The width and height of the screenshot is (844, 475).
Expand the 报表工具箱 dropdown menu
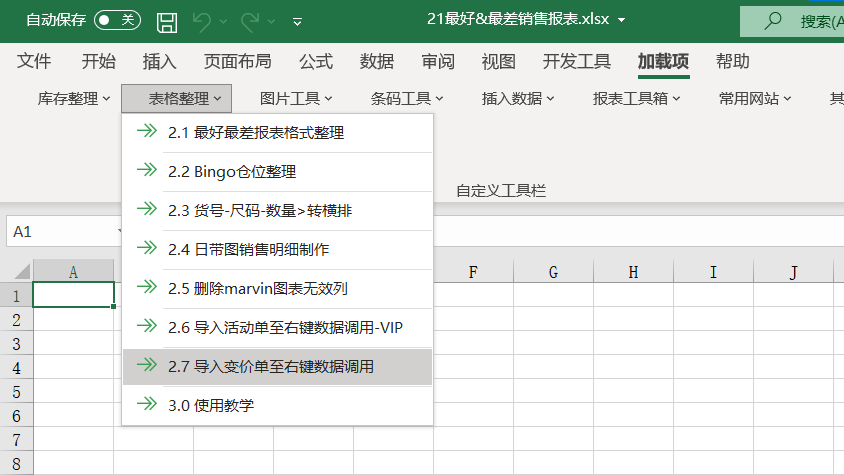[x=636, y=99]
